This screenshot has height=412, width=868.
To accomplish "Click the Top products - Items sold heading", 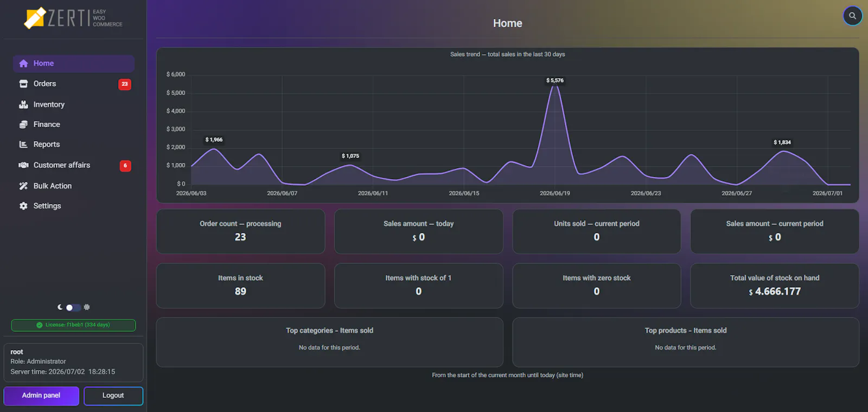I will [686, 331].
